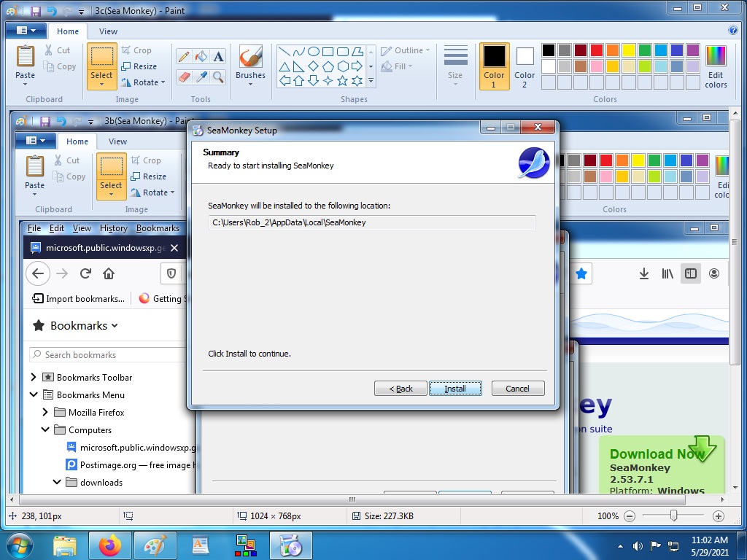Click Undo in the 3c Paint quick access toolbar

click(x=52, y=10)
